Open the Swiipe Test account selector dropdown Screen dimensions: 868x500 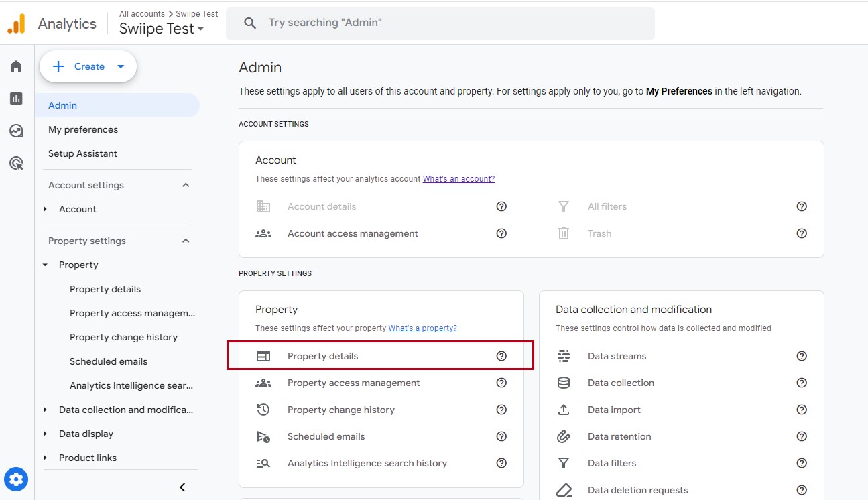click(x=162, y=29)
